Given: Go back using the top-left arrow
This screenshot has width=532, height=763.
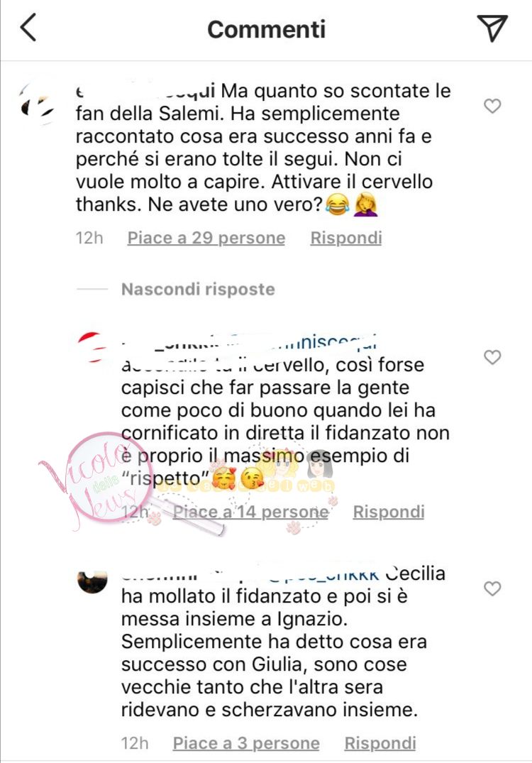Looking at the screenshot, I should coord(28,28).
